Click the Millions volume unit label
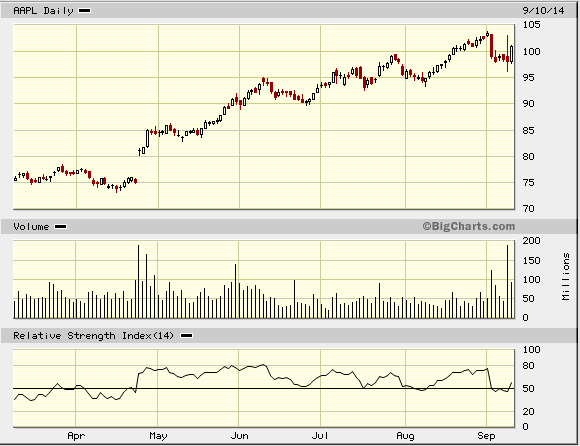The image size is (580, 446). tap(566, 277)
